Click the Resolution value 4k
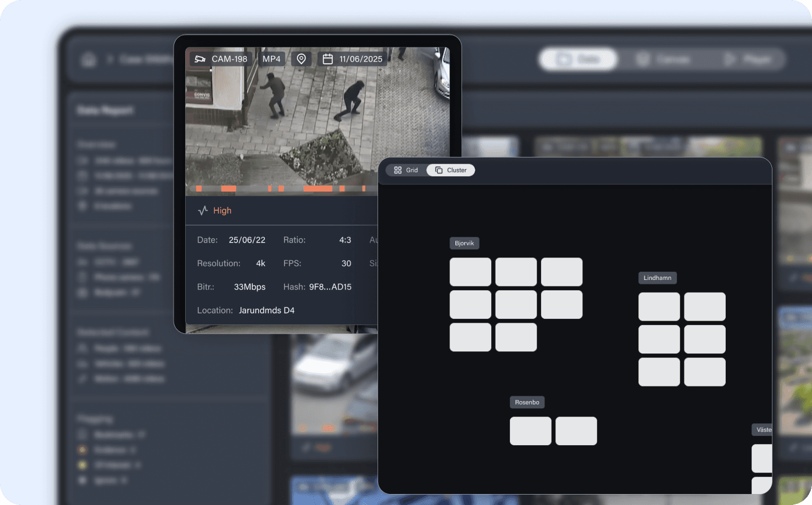Image resolution: width=812 pixels, height=505 pixels. [261, 263]
